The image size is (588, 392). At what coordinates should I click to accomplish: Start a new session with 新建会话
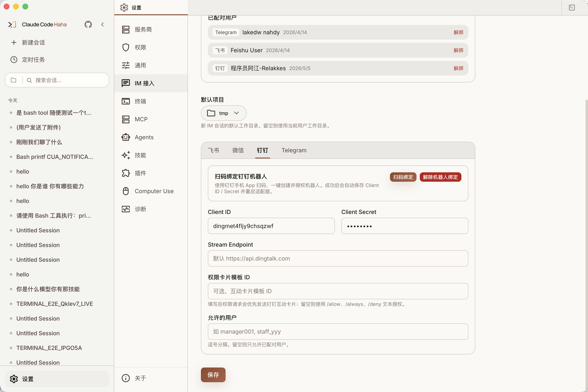57,42
